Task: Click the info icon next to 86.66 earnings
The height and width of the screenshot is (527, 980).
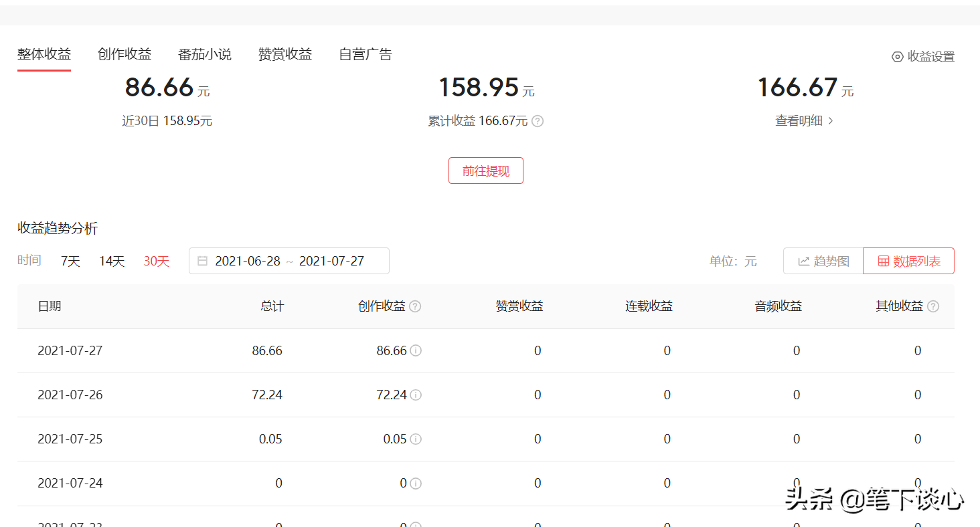Action: pos(416,350)
